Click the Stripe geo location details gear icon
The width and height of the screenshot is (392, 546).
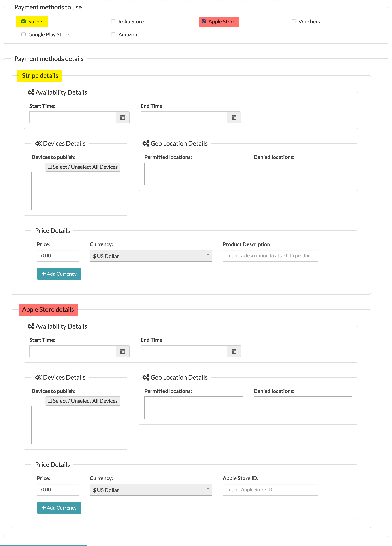point(146,143)
